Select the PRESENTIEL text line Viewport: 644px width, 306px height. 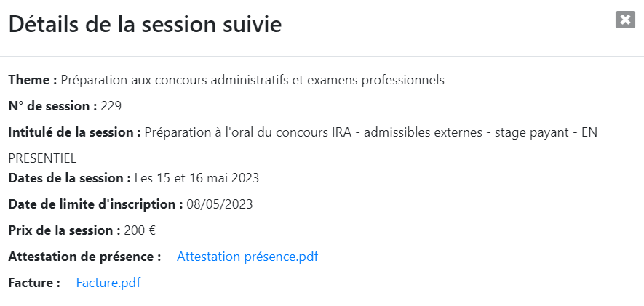coord(42,158)
